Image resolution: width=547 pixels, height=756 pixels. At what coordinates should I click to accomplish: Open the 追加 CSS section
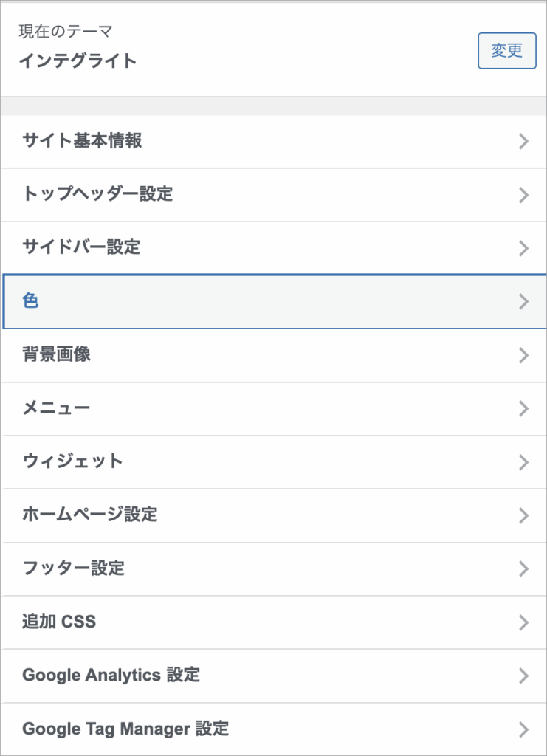click(59, 622)
